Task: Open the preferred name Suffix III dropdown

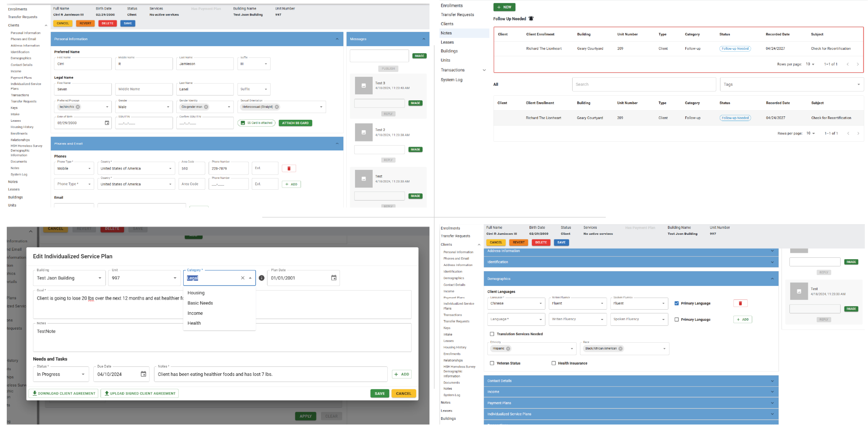Action: [254, 64]
